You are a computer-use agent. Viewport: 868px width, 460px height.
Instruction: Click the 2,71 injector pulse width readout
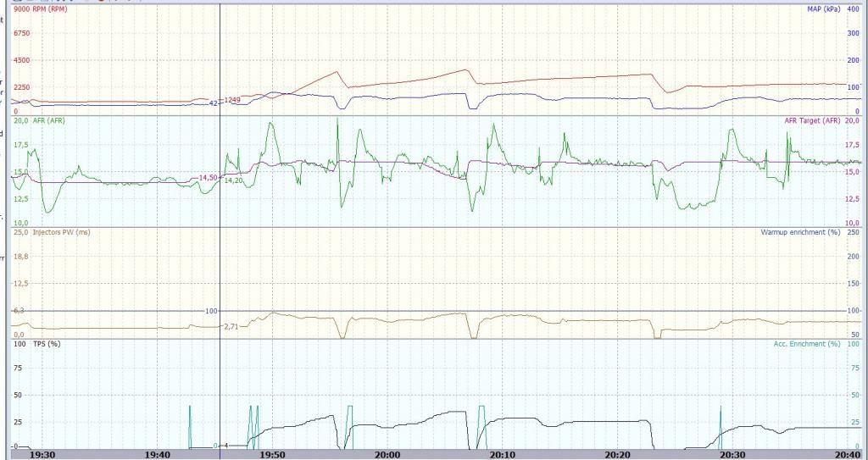point(231,326)
